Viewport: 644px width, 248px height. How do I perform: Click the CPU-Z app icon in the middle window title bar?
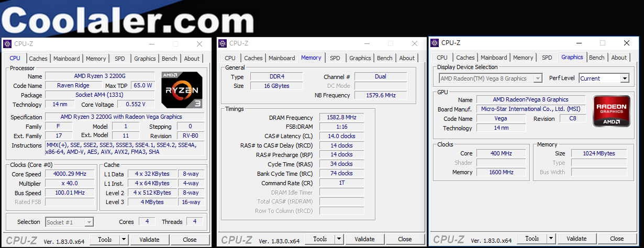tap(223, 43)
